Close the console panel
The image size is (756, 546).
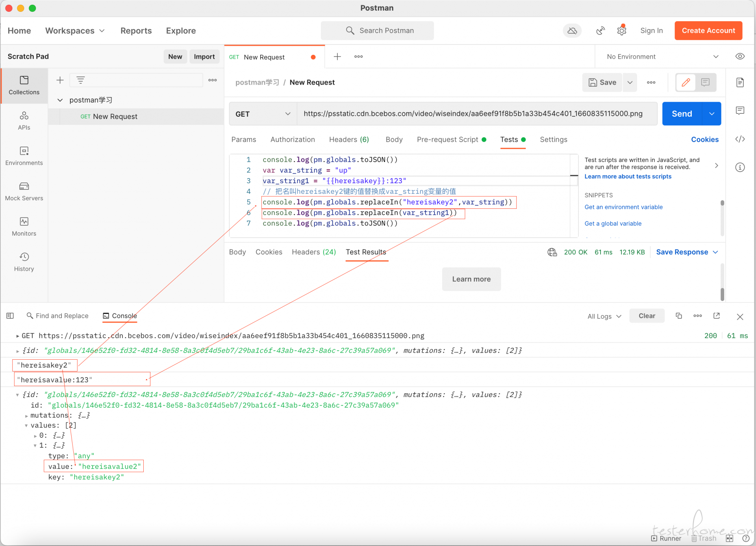740,317
